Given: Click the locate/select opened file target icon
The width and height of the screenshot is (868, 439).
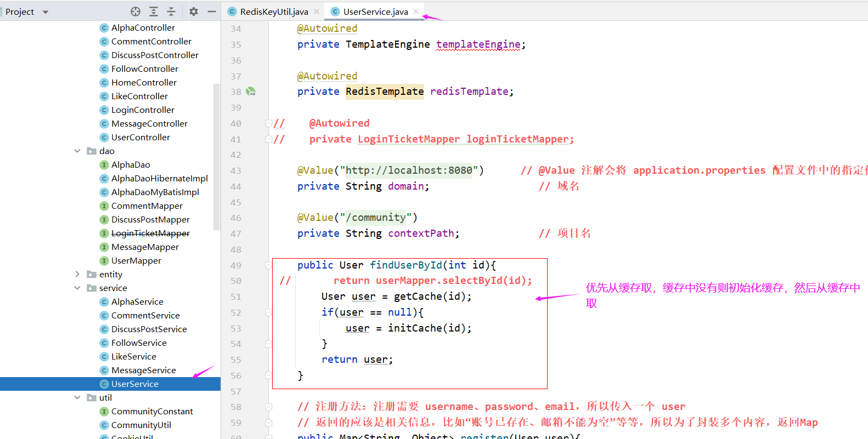Looking at the screenshot, I should click(136, 12).
